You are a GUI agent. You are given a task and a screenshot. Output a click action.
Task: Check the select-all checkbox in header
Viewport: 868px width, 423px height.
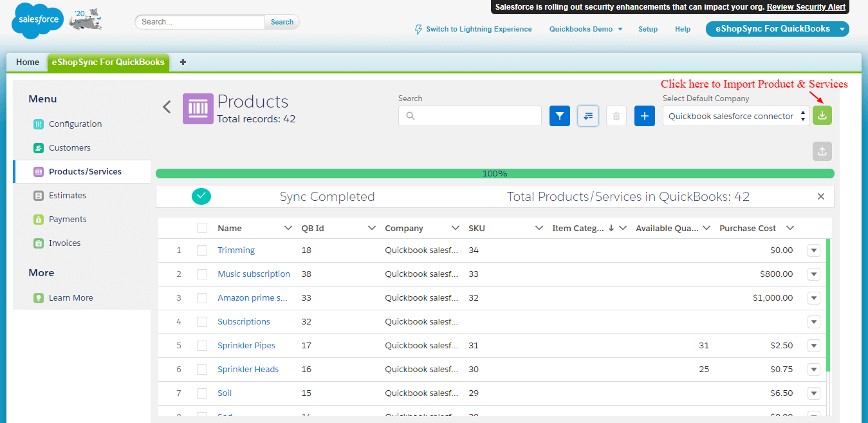202,228
